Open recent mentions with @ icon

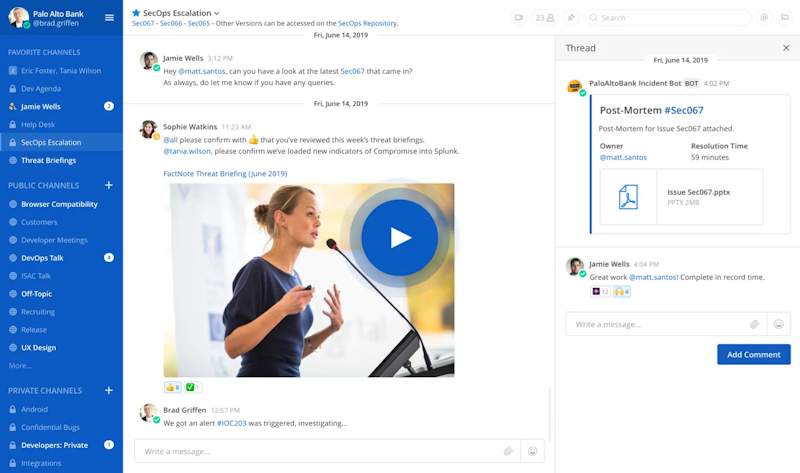pos(764,17)
